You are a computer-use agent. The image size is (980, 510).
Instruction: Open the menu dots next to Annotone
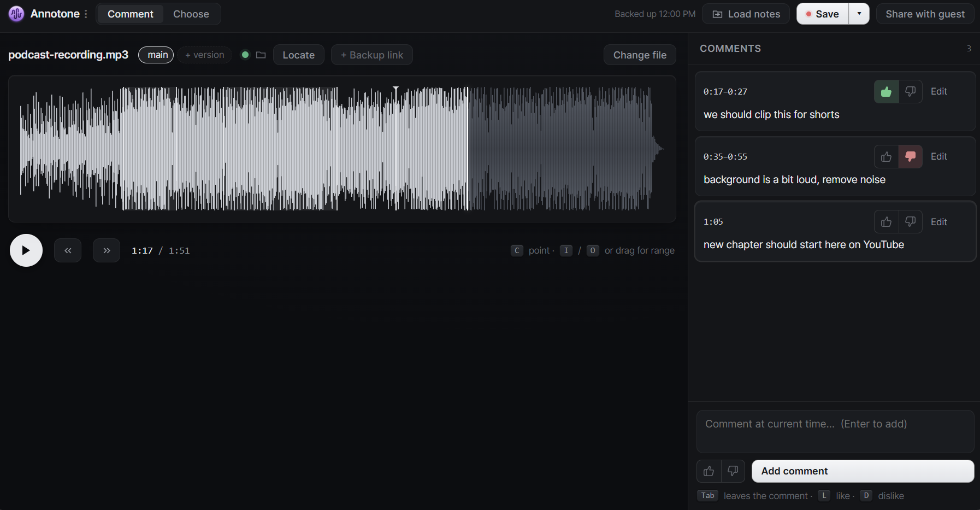86,14
